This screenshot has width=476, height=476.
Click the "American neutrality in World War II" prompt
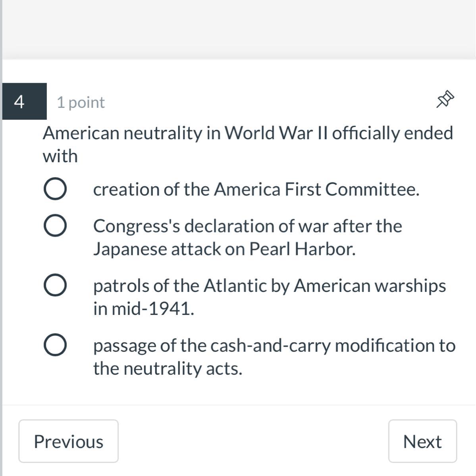pos(247,133)
